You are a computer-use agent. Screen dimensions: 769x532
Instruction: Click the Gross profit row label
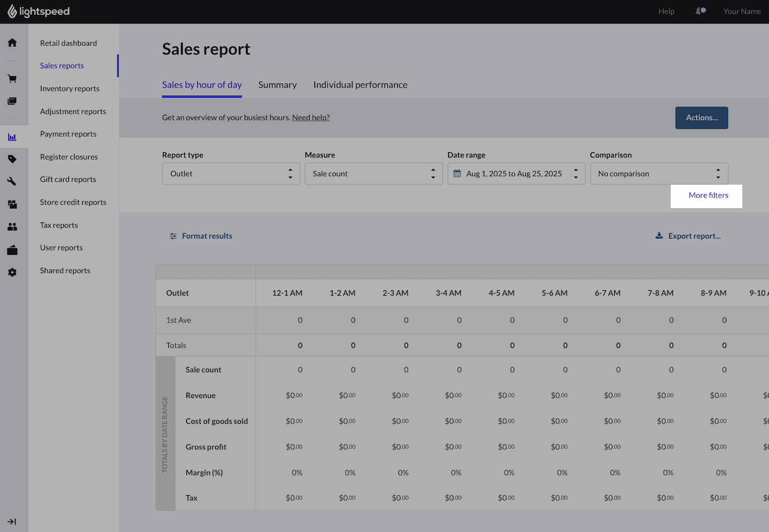point(206,447)
